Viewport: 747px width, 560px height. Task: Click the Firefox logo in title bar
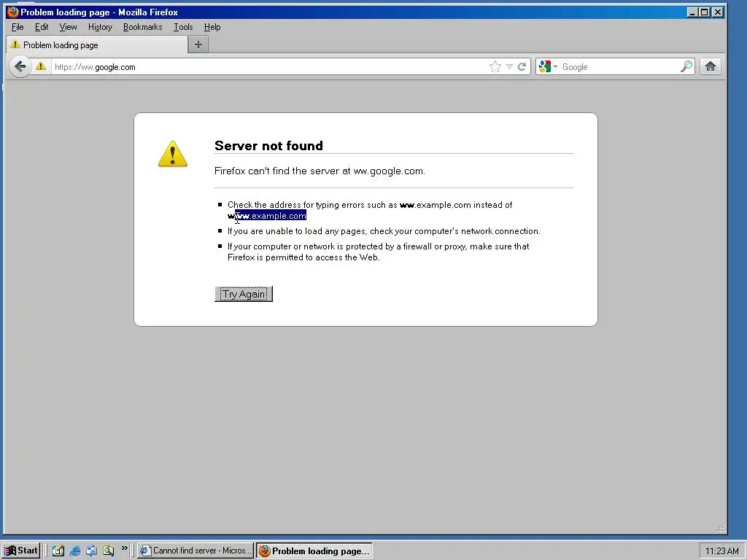point(13,12)
